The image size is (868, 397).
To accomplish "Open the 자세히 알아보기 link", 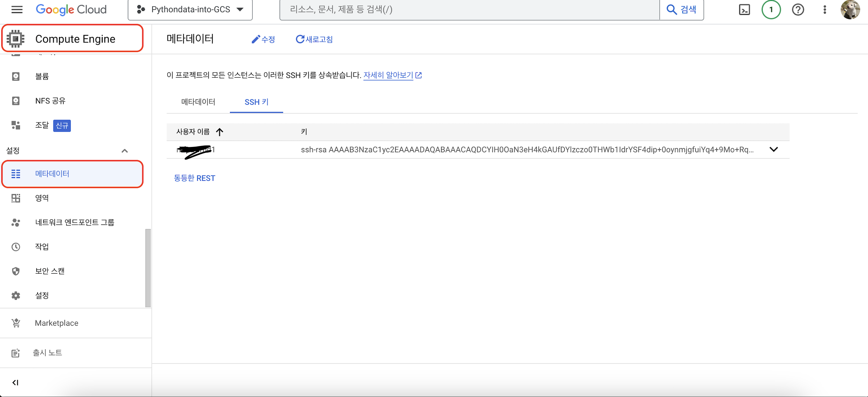I will 388,75.
